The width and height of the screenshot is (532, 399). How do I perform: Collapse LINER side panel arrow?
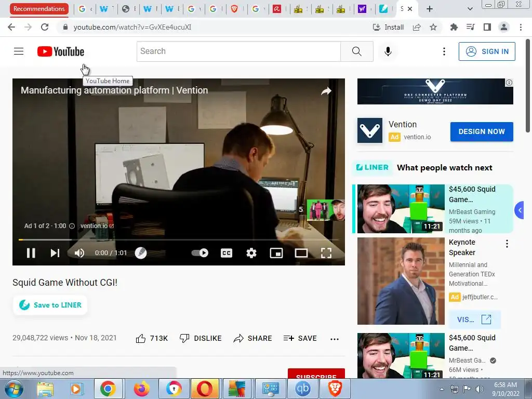[x=520, y=210]
